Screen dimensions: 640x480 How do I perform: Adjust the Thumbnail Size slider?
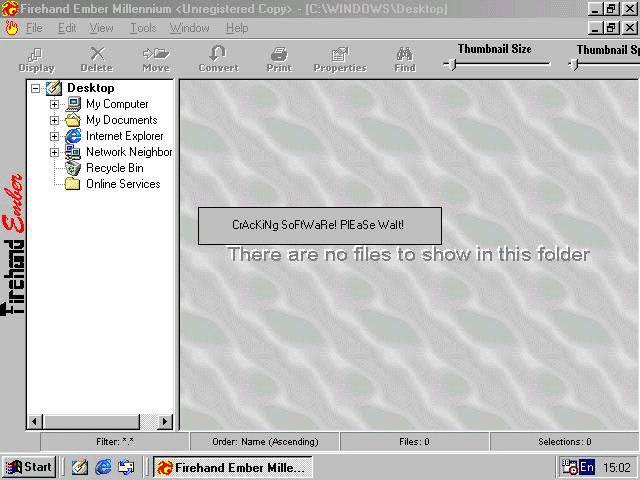pyautogui.click(x=453, y=65)
